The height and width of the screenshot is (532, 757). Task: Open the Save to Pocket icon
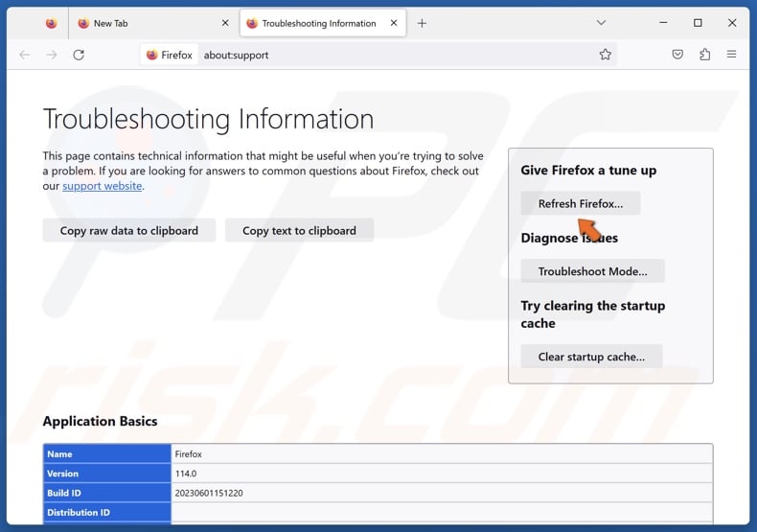[677, 55]
